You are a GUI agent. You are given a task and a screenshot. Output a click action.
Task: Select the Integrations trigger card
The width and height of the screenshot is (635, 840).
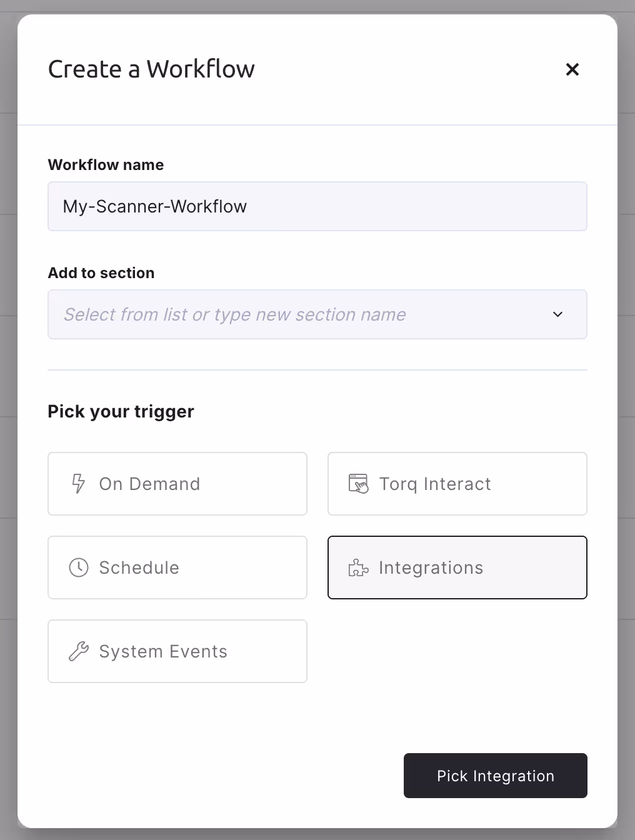click(457, 567)
